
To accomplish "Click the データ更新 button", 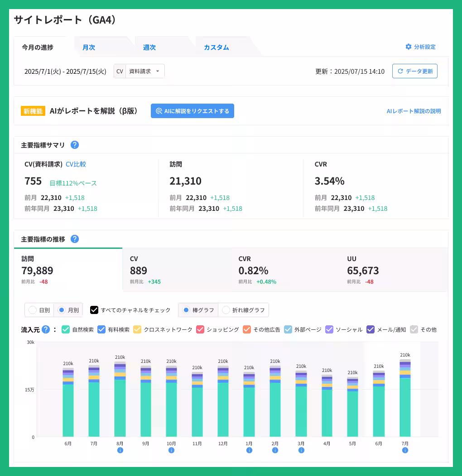I will tap(414, 71).
